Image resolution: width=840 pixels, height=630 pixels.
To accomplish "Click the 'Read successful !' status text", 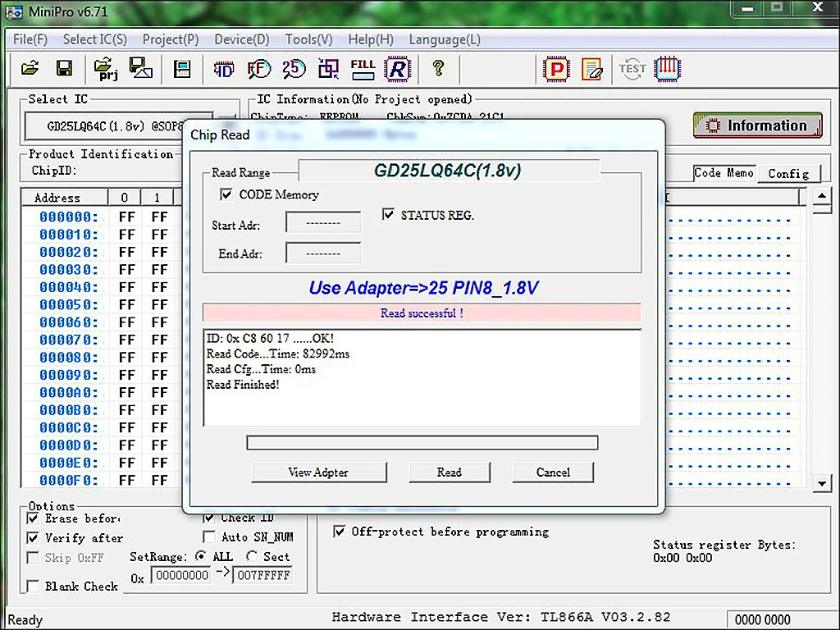I will (422, 313).
